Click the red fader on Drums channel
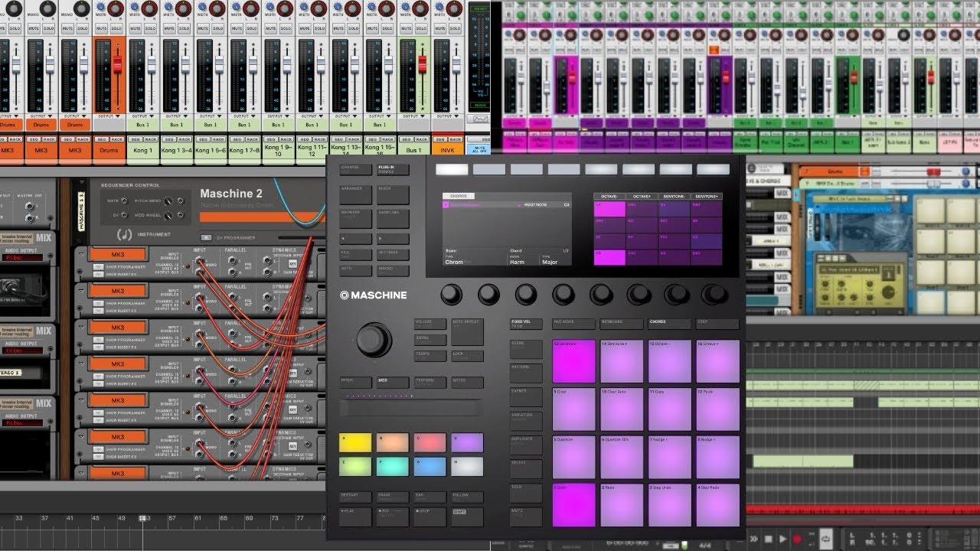 (117, 63)
